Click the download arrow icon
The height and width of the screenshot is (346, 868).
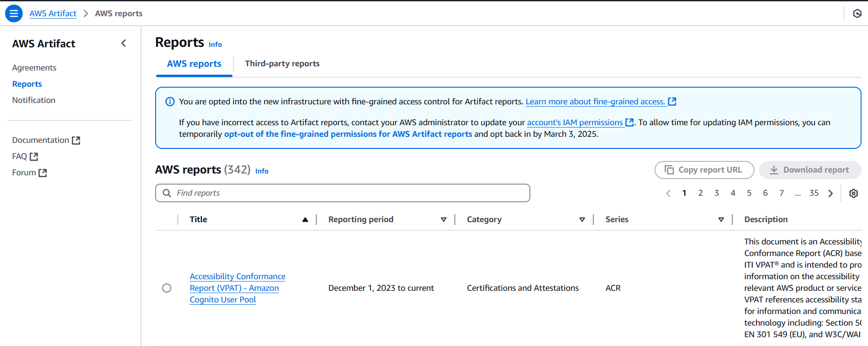point(774,170)
